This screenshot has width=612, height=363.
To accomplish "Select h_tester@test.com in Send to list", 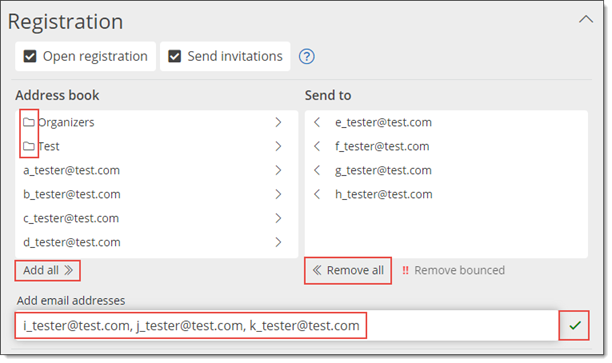I will 384,194.
